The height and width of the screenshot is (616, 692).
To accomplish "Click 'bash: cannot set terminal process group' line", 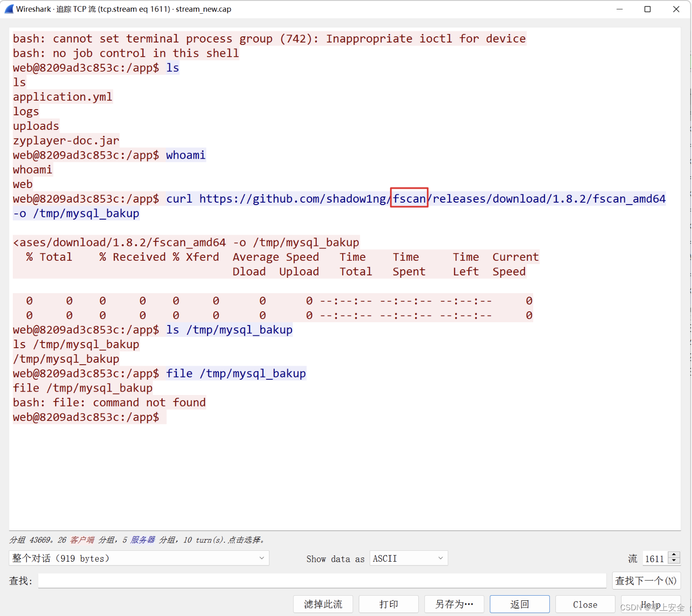I will pos(269,39).
